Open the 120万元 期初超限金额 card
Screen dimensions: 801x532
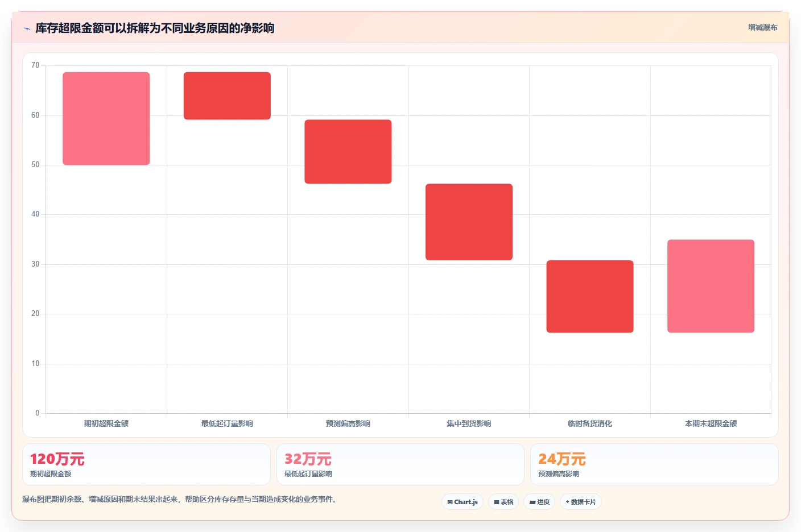pyautogui.click(x=146, y=464)
